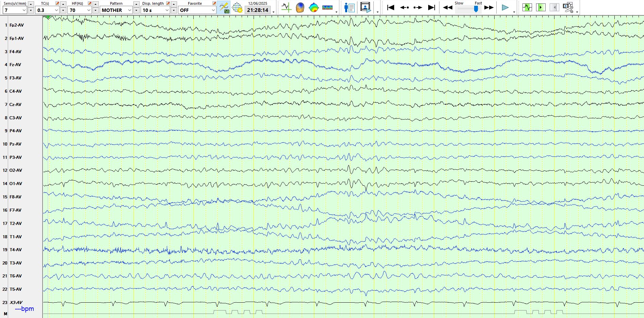Viewport: 644px width, 318px height.
Task: Open the 2D topographic scalp map
Action: 313,7
